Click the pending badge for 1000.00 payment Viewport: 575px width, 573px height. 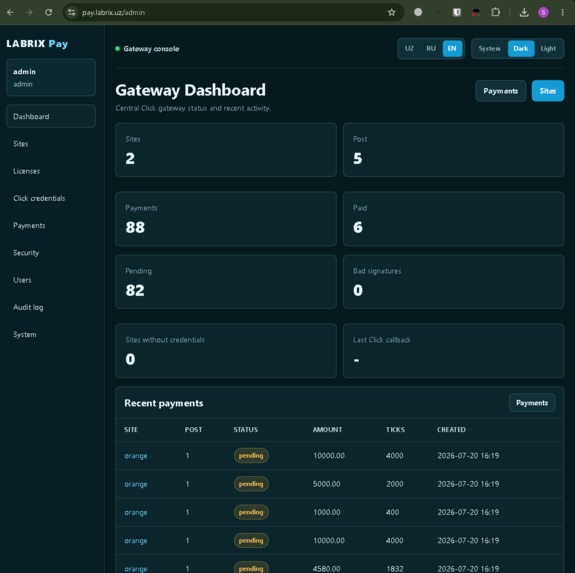click(x=251, y=512)
